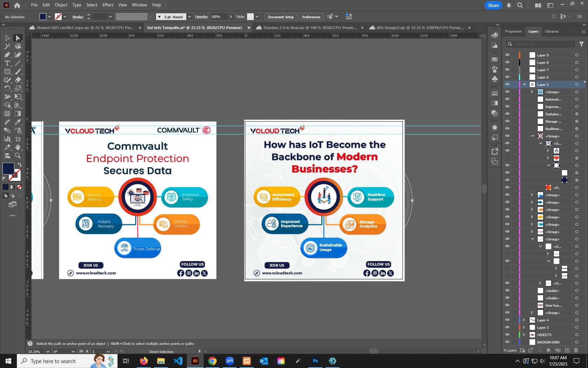Click Delete Selection trash icon
Screen dimensions: 588x368
click(576, 350)
